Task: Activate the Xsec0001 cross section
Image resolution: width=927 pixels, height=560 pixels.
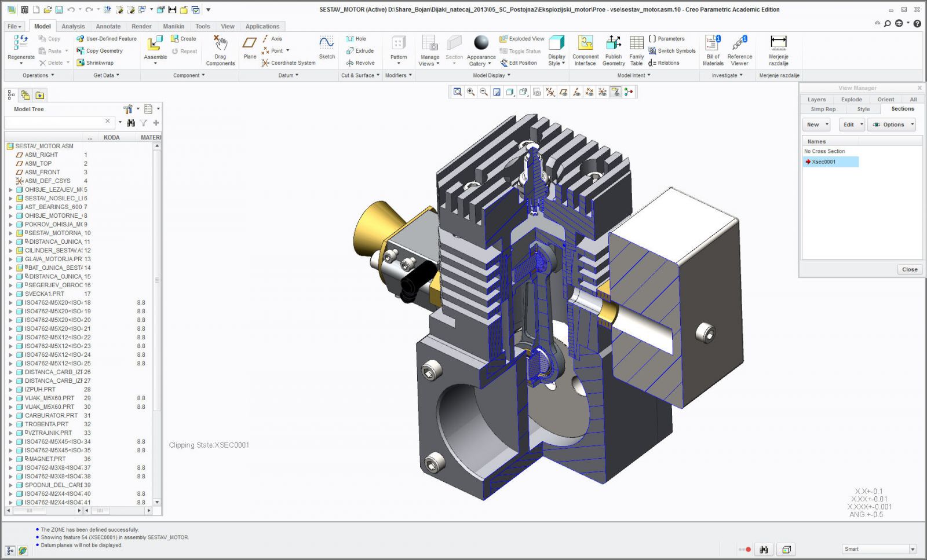Action: coord(823,162)
